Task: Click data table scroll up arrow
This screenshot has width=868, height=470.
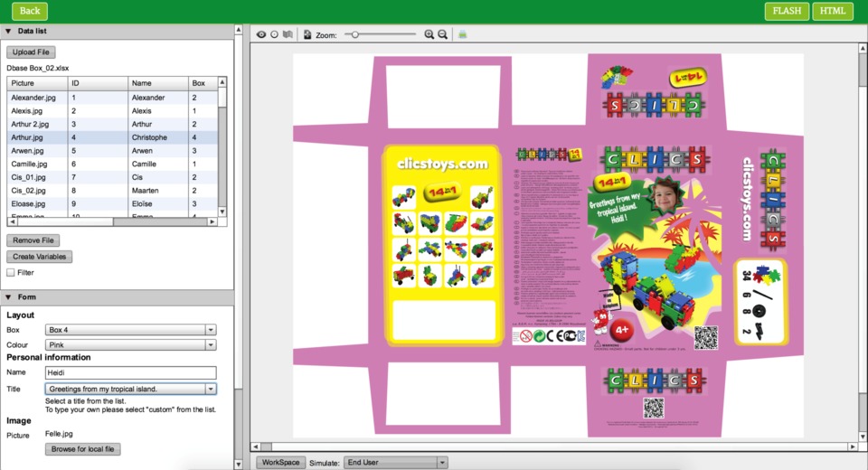Action: (x=222, y=82)
